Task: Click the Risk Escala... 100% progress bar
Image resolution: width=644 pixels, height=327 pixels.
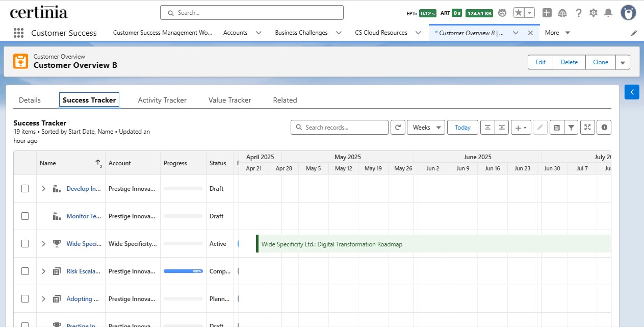Action: (183, 271)
